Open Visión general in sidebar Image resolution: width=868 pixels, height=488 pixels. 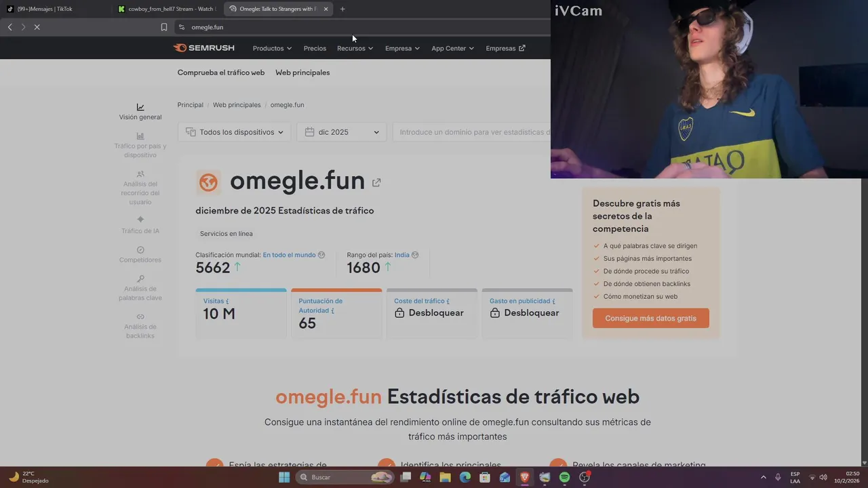(x=140, y=112)
